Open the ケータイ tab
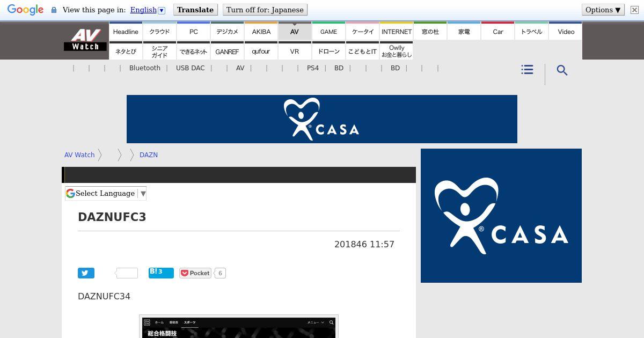The image size is (644, 338). [x=362, y=31]
